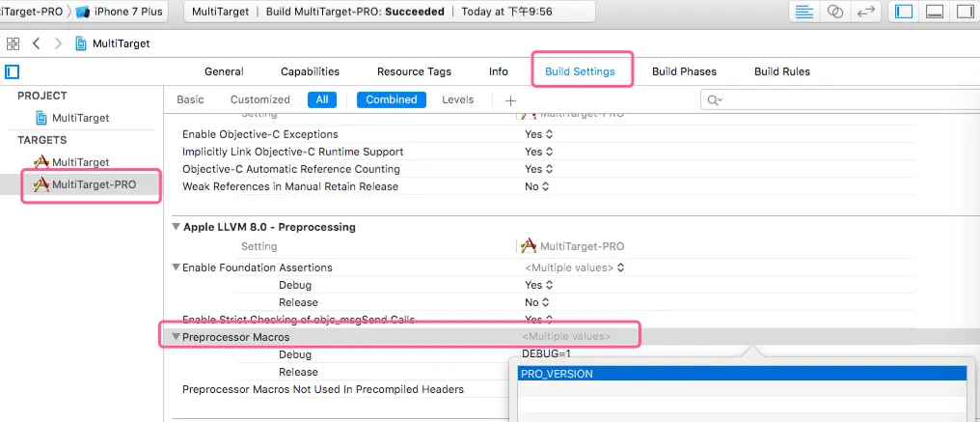This screenshot has width=980, height=422.
Task: Click Preprocessor Macros Debug value DEBUG=1
Action: click(x=546, y=353)
